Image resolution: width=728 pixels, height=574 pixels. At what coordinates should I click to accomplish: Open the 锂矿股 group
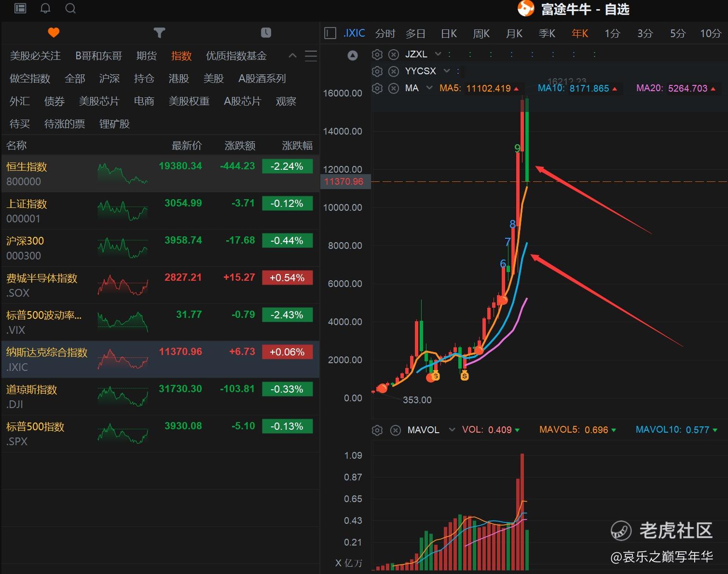coord(114,124)
